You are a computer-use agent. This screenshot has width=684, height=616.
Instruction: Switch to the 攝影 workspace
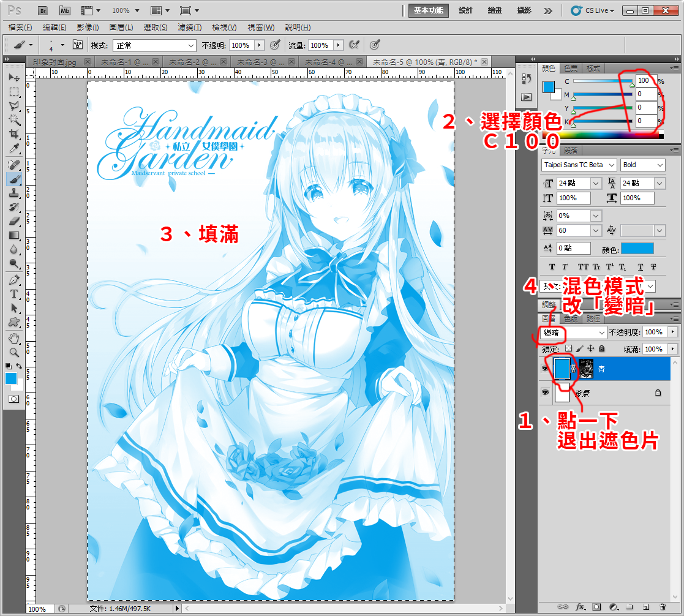(x=524, y=10)
